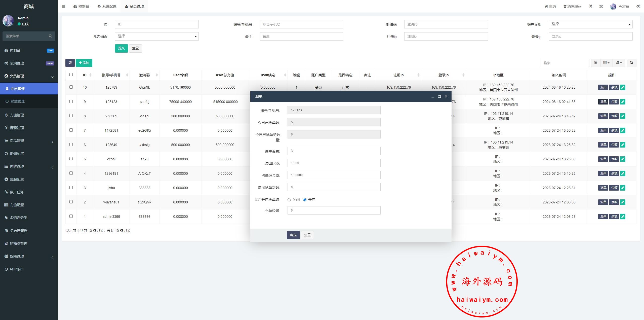Expand the 商品管理 sidebar submenu
644x320 pixels.
(x=17, y=141)
